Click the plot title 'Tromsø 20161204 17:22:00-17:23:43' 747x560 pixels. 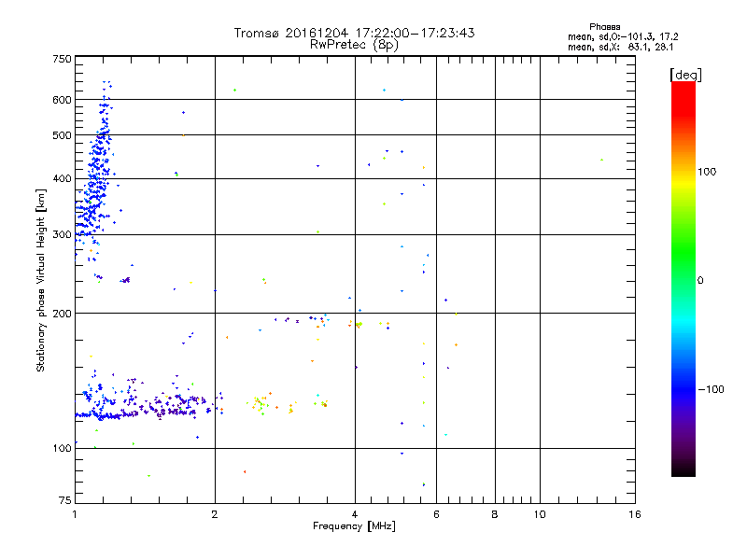coord(354,33)
